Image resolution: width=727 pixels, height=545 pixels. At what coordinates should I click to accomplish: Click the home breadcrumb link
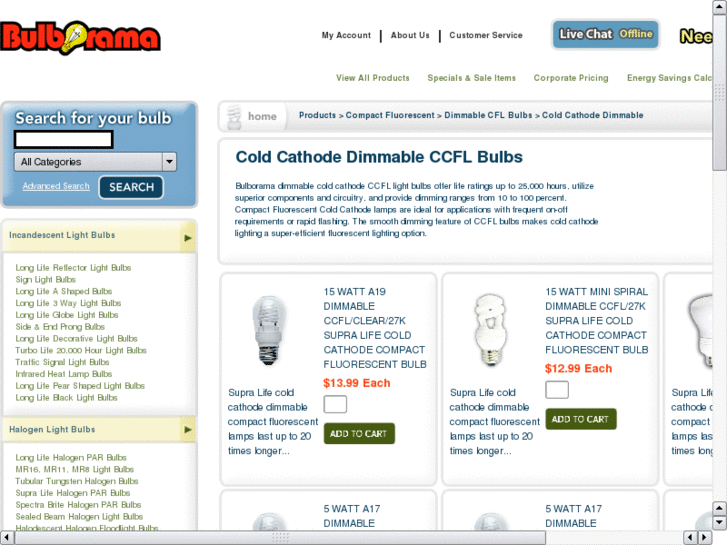pos(262,116)
